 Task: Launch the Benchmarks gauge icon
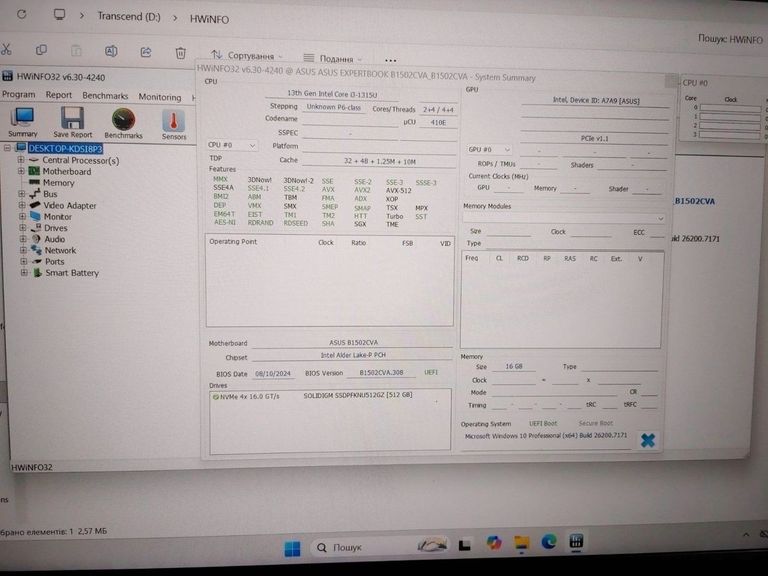click(123, 122)
